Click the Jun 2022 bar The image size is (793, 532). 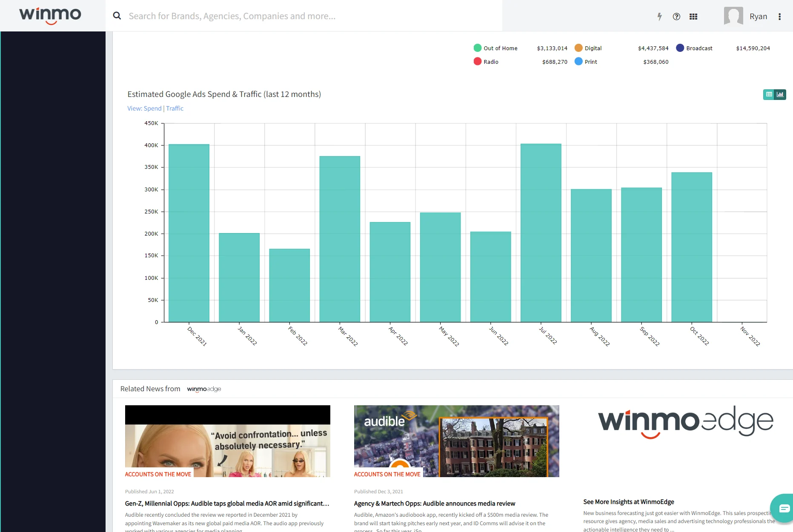pyautogui.click(x=490, y=277)
